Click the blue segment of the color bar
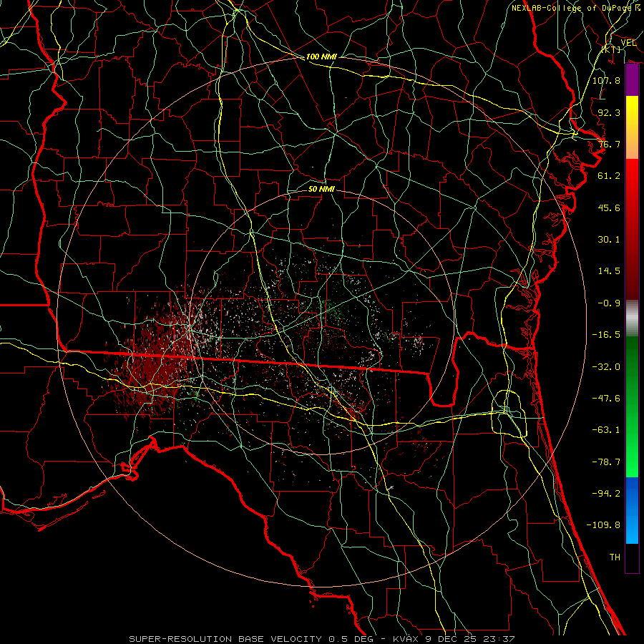The image size is (644, 644). (x=632, y=510)
